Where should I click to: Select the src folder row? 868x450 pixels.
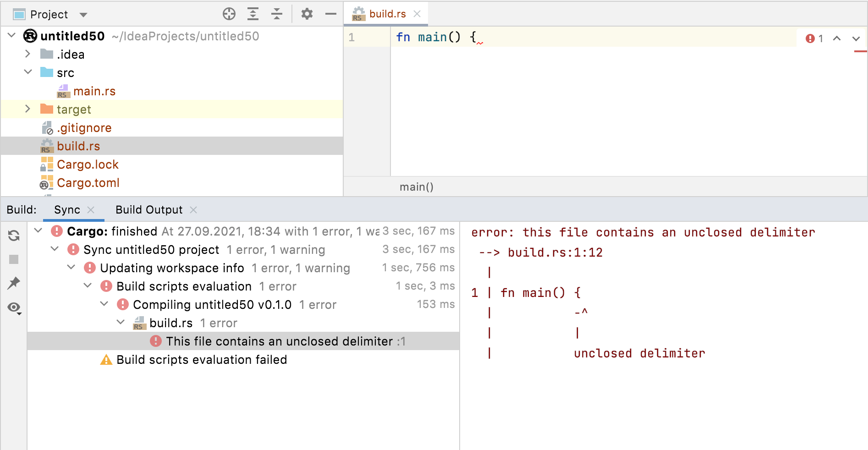tap(172, 72)
